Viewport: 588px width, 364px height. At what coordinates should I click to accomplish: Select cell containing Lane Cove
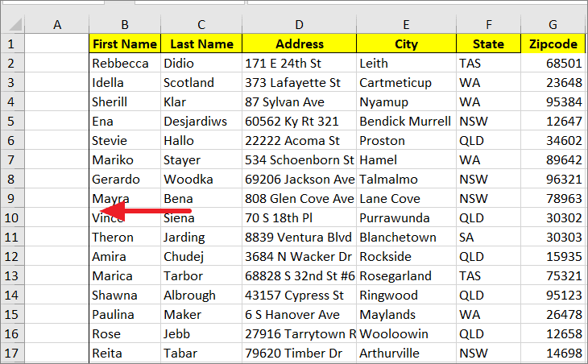(x=406, y=198)
